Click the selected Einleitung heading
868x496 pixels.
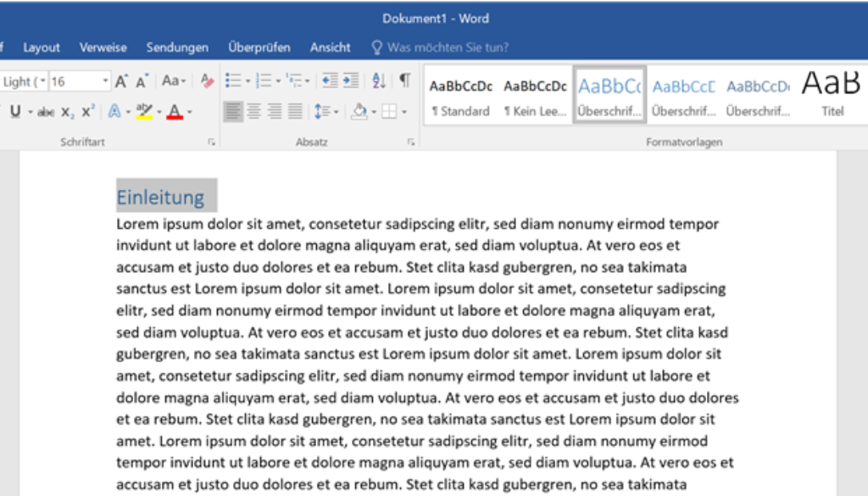[x=161, y=197]
